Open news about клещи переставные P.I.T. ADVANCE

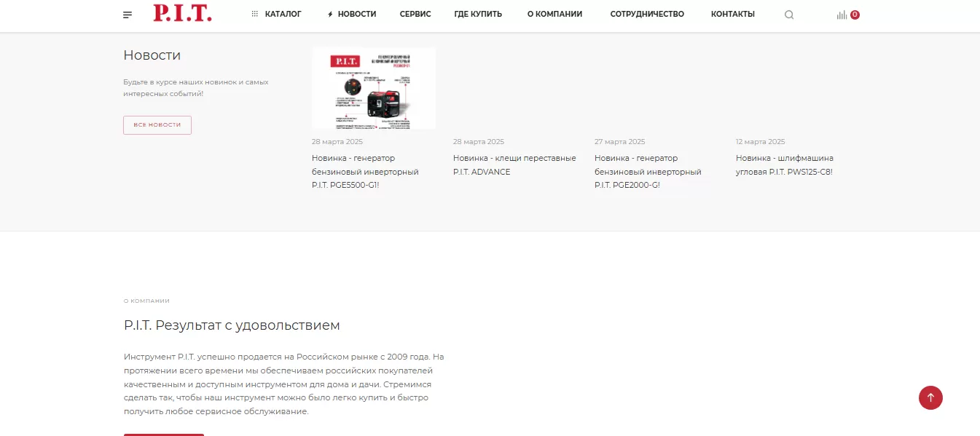[x=514, y=165]
